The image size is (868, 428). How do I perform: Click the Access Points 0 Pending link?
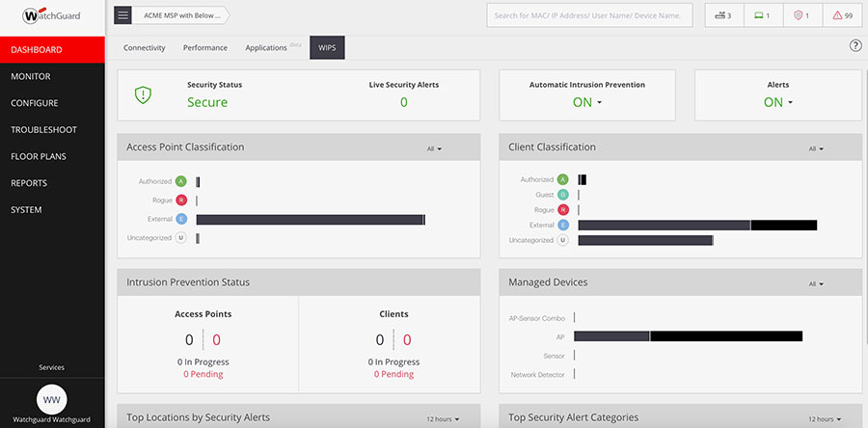(x=203, y=374)
